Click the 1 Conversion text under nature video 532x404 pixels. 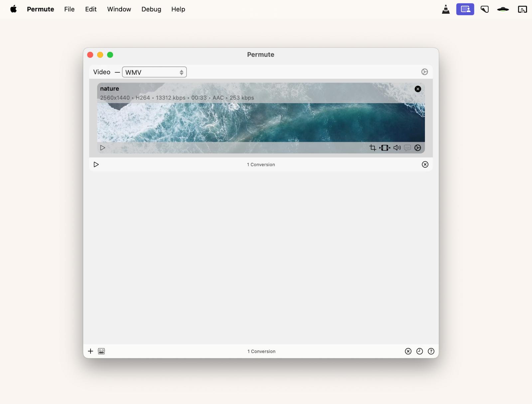click(x=261, y=165)
